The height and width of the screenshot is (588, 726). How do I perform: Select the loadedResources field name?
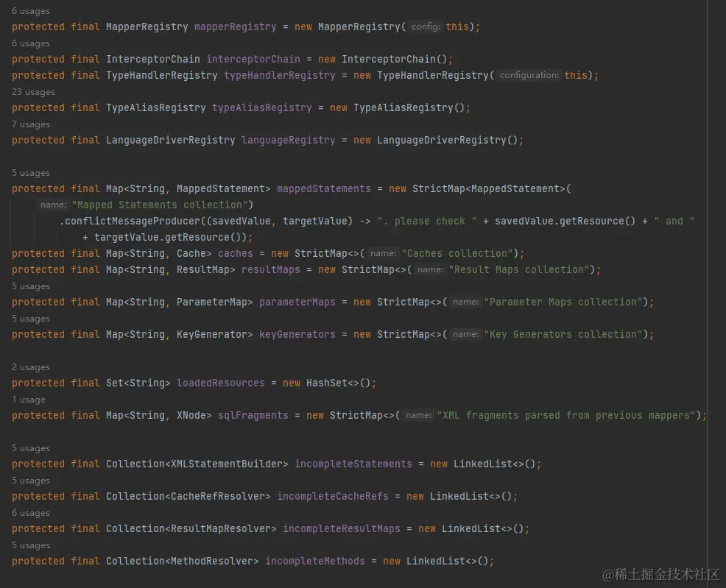(220, 383)
